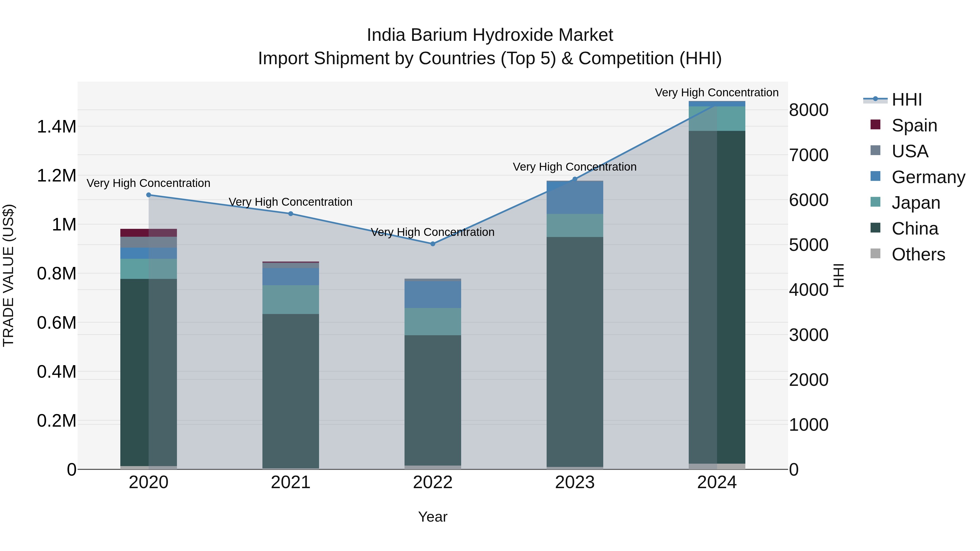This screenshot has height=551, width=980.
Task: Click the 2021 Japan bar segment
Action: click(x=291, y=300)
